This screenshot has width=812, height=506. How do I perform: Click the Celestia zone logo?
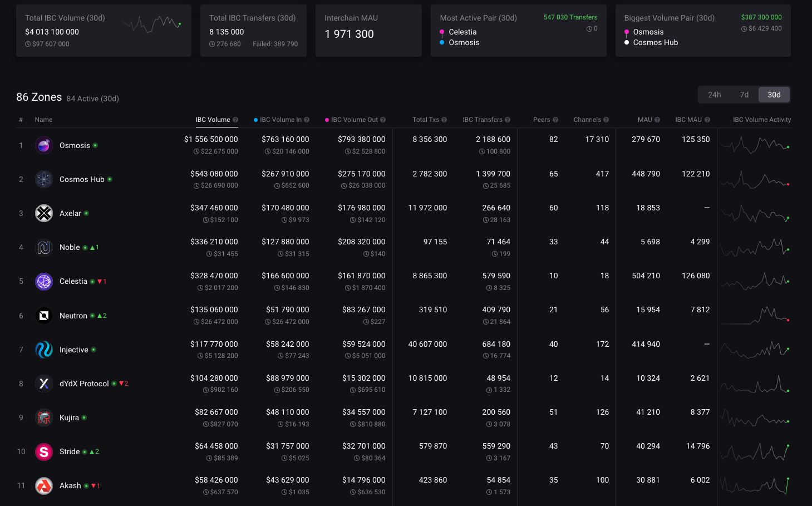(44, 281)
